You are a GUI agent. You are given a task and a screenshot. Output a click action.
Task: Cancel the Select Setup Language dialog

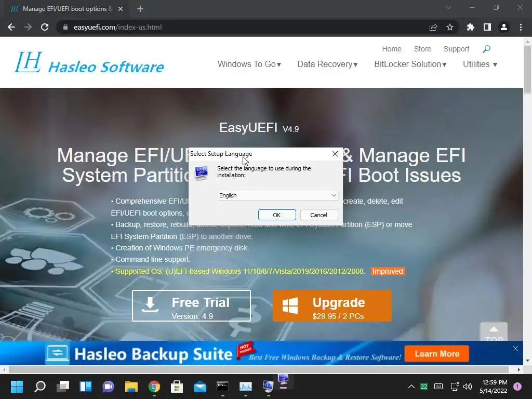(318, 215)
